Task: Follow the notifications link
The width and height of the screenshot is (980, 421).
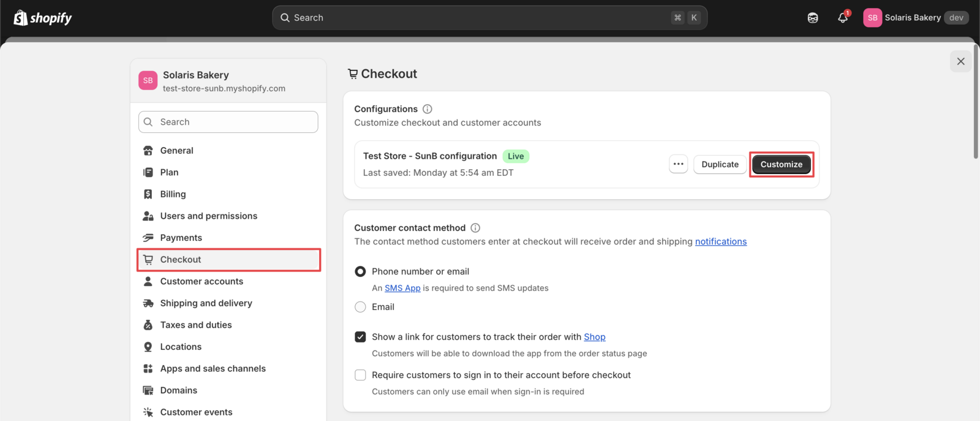Action: [x=721, y=241]
